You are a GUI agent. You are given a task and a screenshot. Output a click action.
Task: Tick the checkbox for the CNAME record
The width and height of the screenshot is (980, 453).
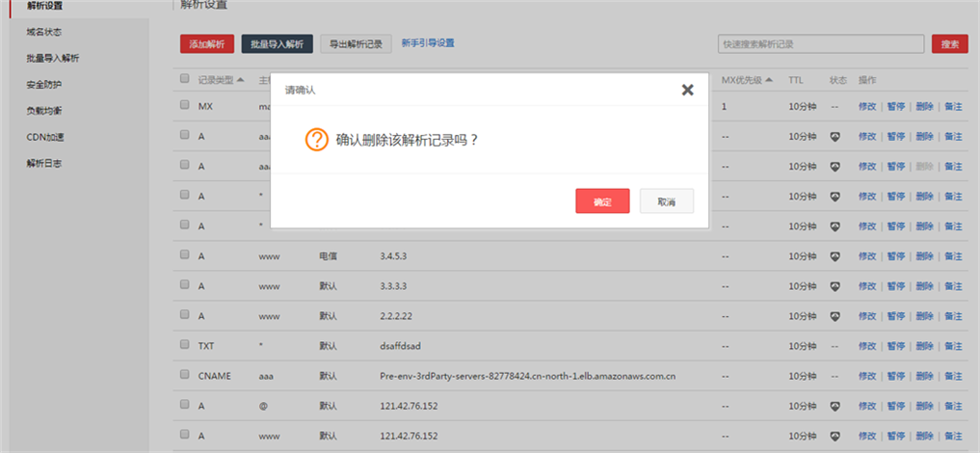(x=185, y=375)
